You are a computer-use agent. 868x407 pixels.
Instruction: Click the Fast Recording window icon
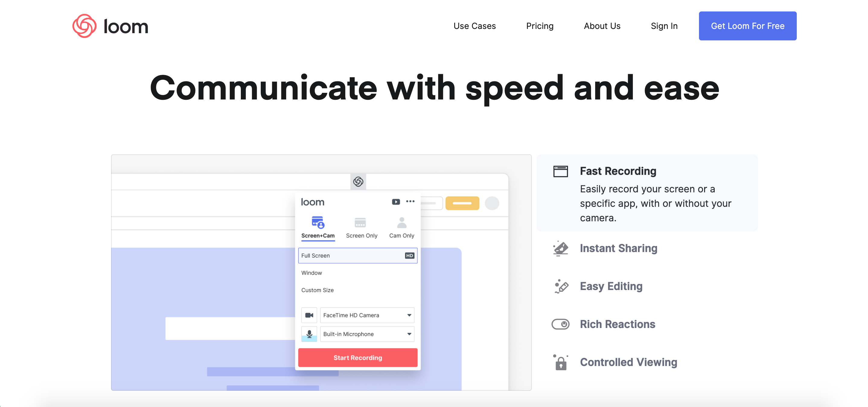560,171
